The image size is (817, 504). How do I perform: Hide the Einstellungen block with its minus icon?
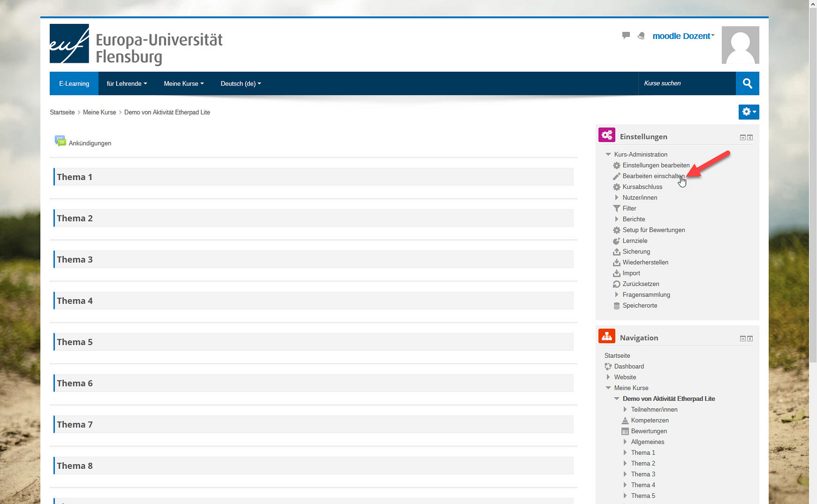click(742, 138)
